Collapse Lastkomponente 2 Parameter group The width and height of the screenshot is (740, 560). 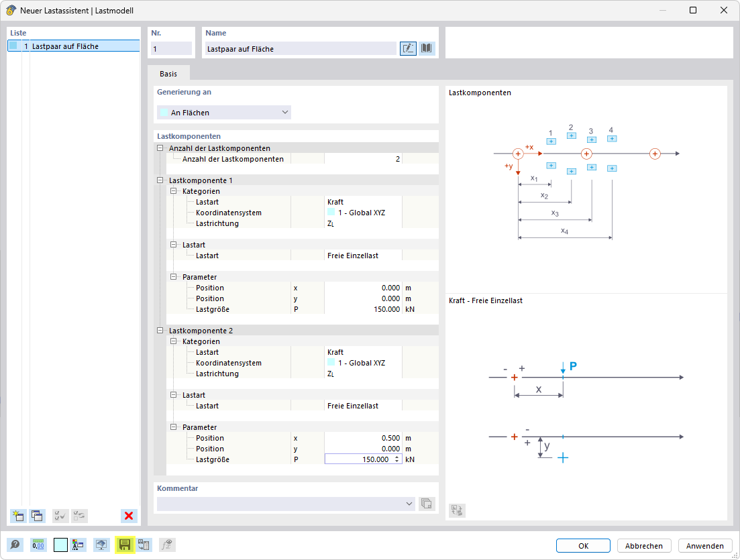[x=173, y=427]
